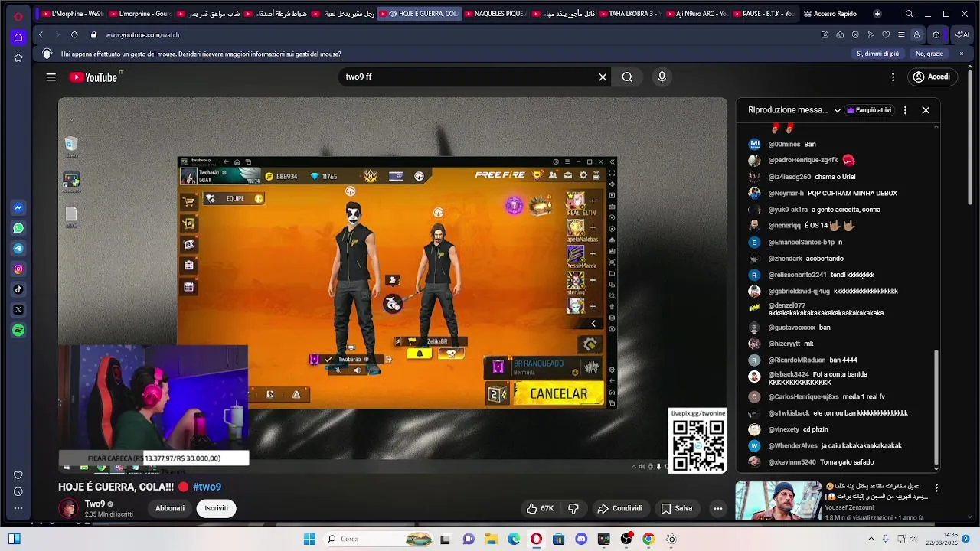Open Telegram in the Opera sidebar

point(18,249)
